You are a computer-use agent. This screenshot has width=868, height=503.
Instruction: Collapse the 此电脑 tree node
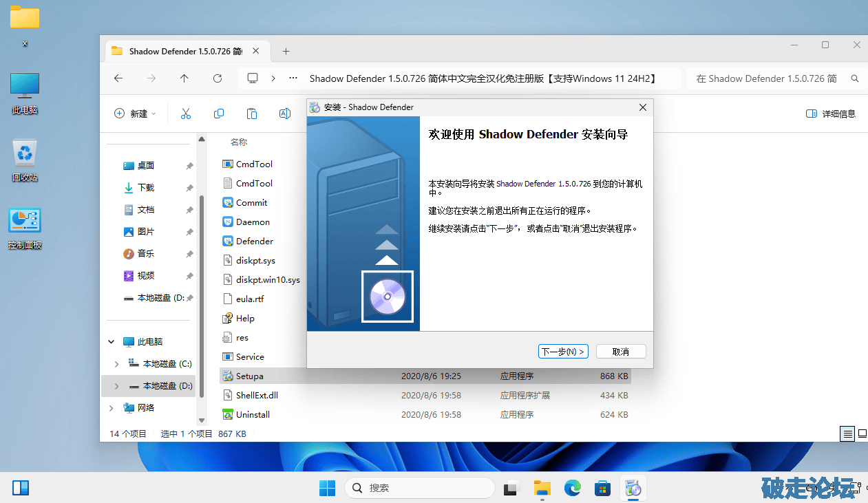pyautogui.click(x=112, y=342)
